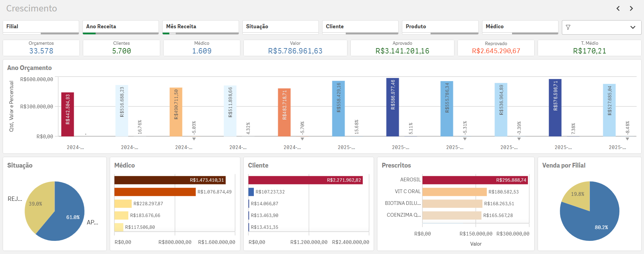Open the Produto filter
The width and height of the screenshot is (644, 254).
click(x=440, y=27)
